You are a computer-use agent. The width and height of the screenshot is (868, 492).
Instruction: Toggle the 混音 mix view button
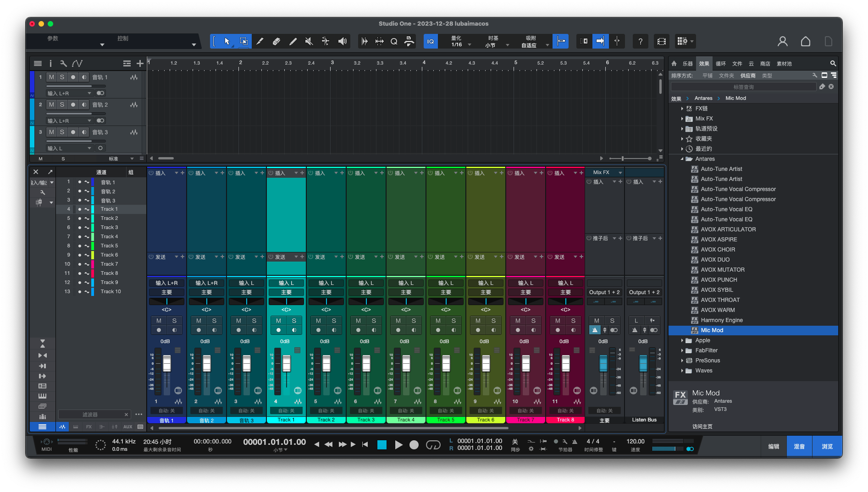click(x=799, y=446)
